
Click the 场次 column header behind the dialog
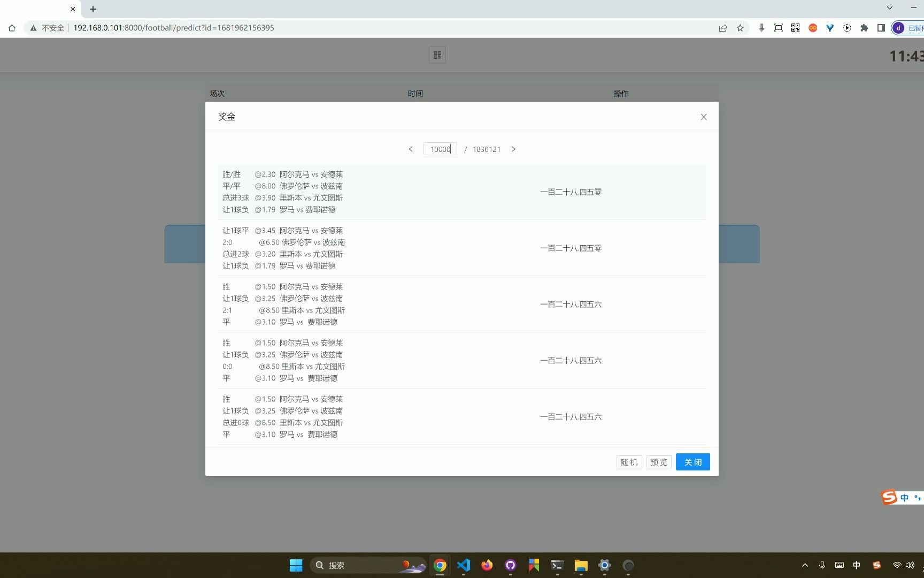(x=217, y=94)
